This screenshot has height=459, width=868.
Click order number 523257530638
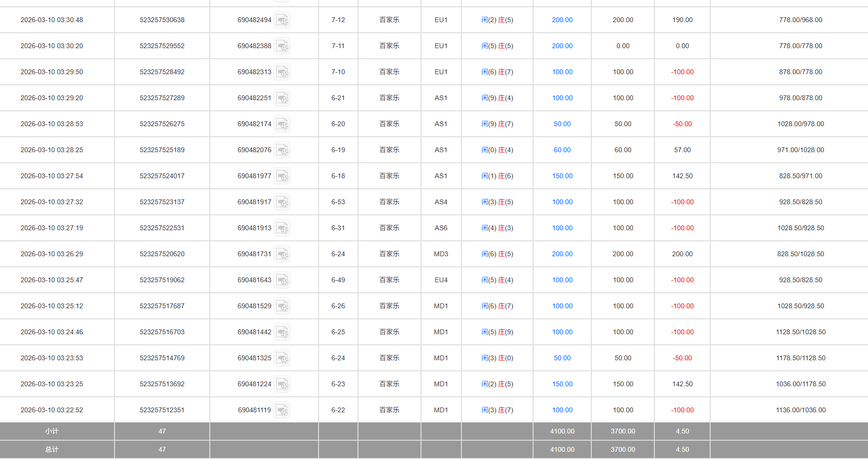[162, 20]
